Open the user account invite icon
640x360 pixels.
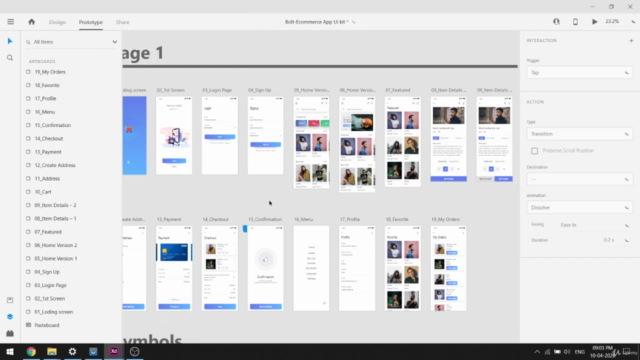[556, 22]
